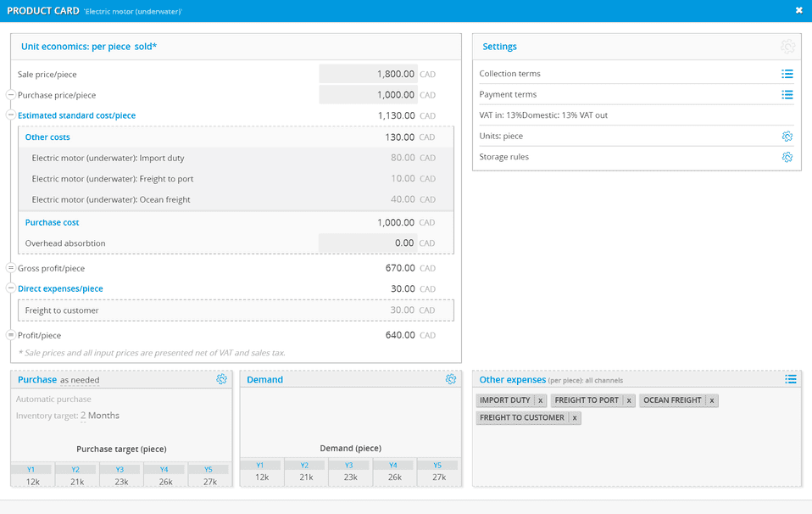Select Y3 column in Purchase target
812x514 pixels.
[x=120, y=469]
